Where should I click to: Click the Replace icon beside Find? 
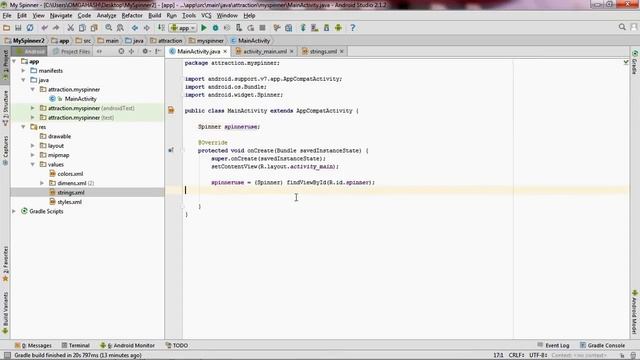click(x=120, y=28)
